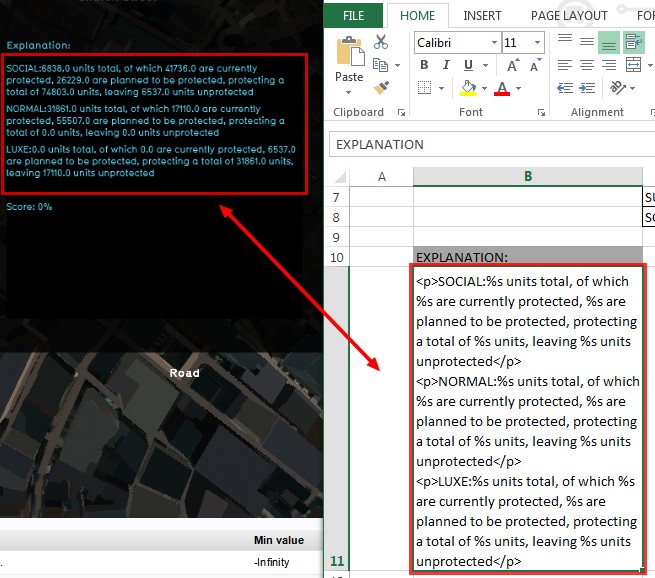Screen dimensions: 655x578
Task: Open Fill Color dropdown arrow
Action: tap(485, 89)
